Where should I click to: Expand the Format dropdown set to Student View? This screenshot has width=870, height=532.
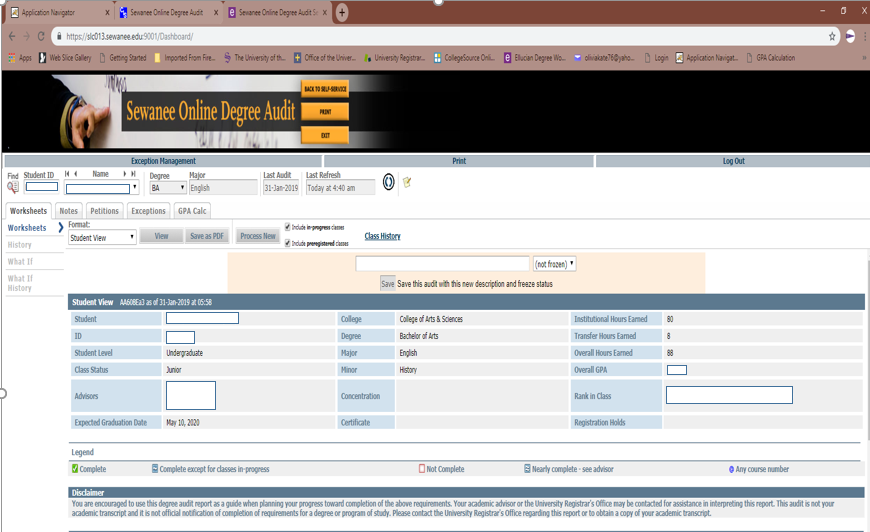tap(102, 238)
